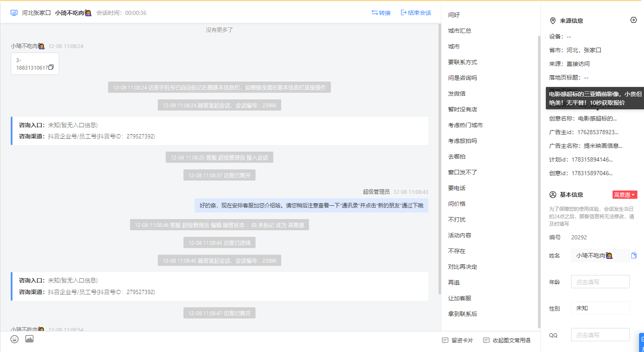Click the 编号 value 20292
644x352 pixels.
pos(579,237)
